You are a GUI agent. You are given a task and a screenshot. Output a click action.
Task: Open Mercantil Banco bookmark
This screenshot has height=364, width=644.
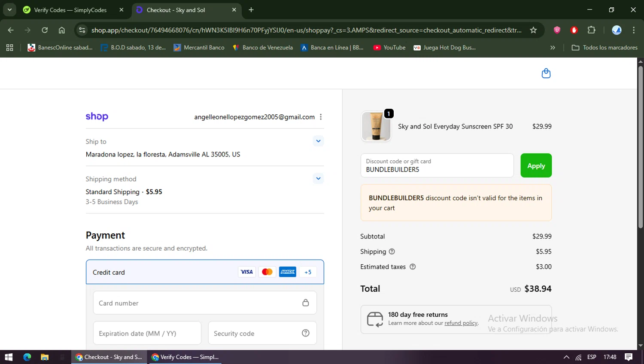pos(199,48)
